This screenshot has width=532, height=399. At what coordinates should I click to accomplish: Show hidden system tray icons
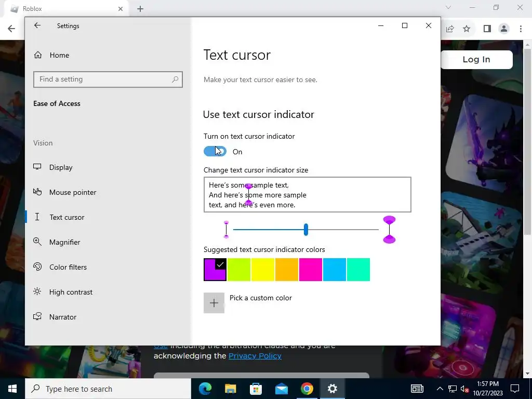tap(440, 389)
